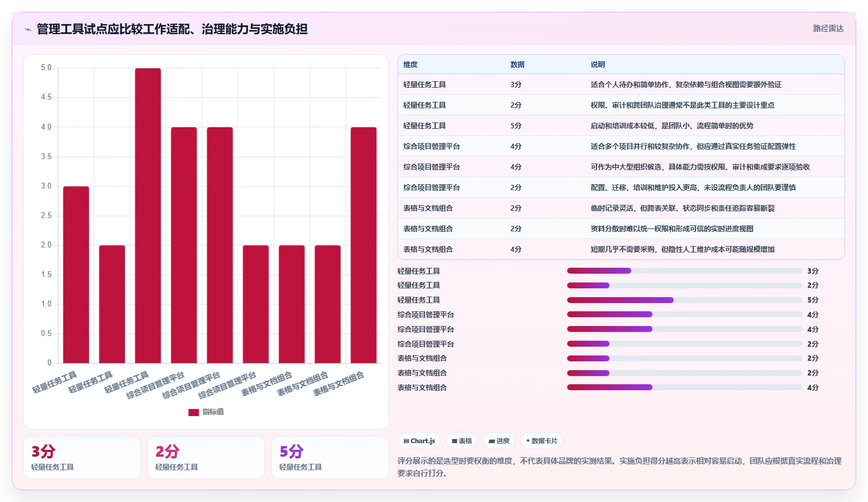Open the 路径雷达 label in header
868x502 pixels.
tap(828, 28)
